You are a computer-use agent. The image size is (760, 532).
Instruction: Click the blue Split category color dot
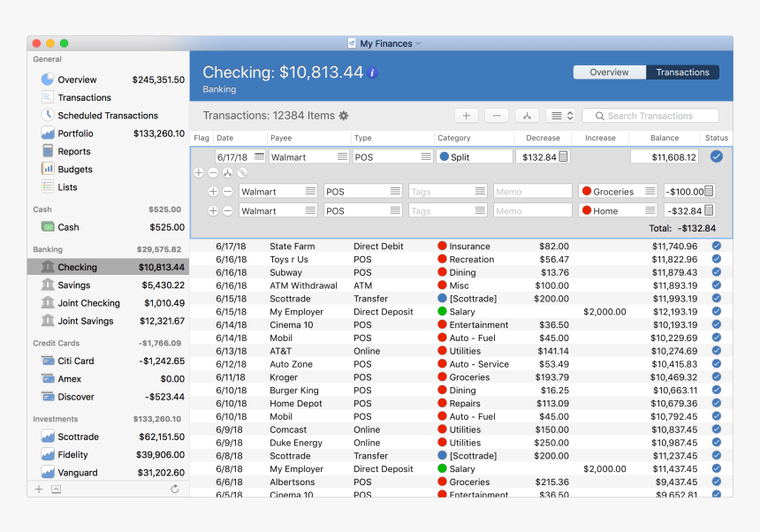(x=444, y=156)
